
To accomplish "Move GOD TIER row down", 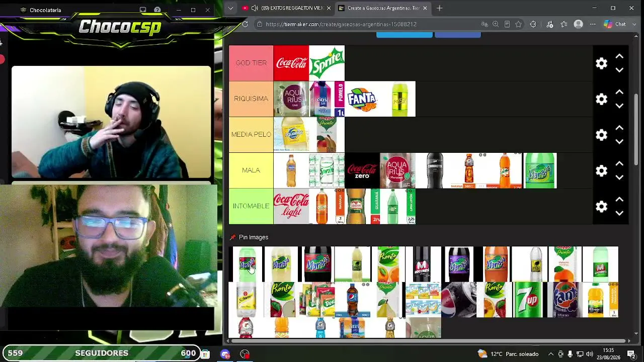I will point(619,70).
